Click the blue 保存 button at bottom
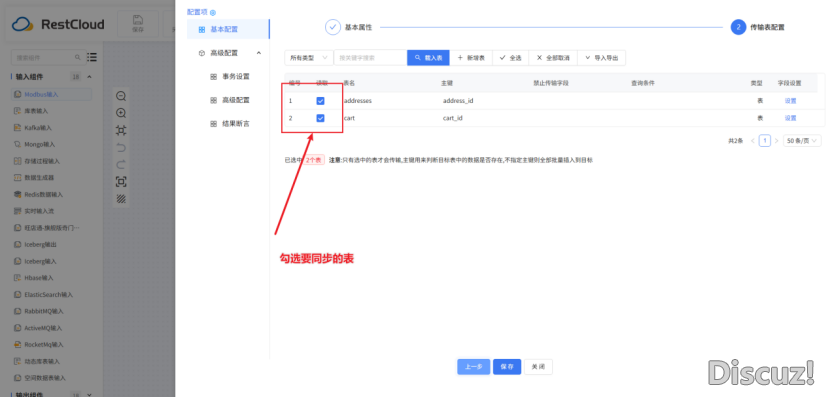Screen dimensions: 831x397 pos(507,367)
